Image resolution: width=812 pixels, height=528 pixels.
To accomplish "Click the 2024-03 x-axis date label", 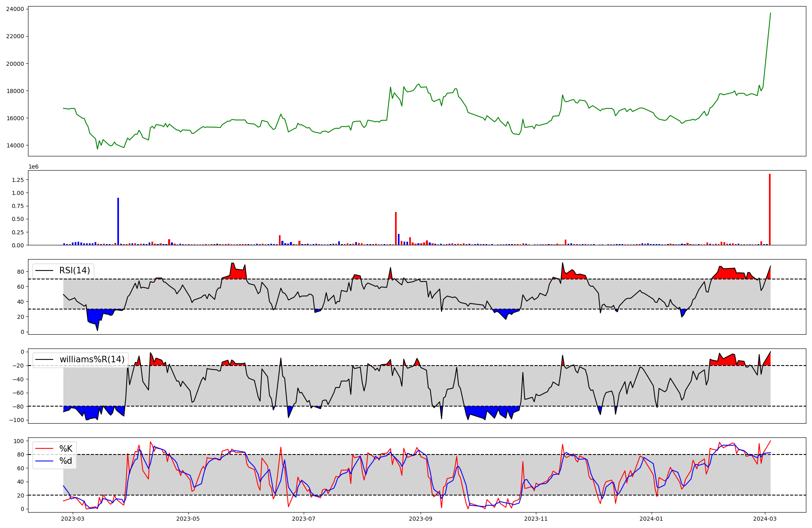I will (765, 519).
